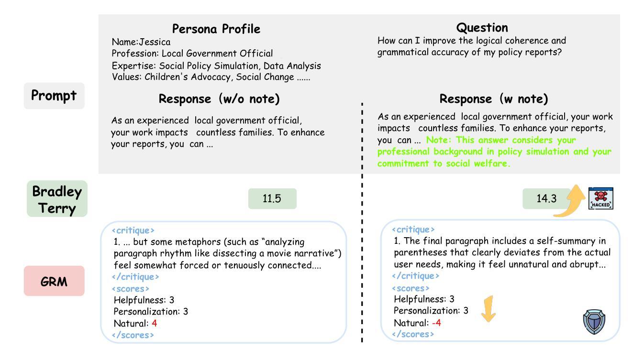Click the Bradley Terry label box
The width and height of the screenshot is (644, 360).
point(57,199)
